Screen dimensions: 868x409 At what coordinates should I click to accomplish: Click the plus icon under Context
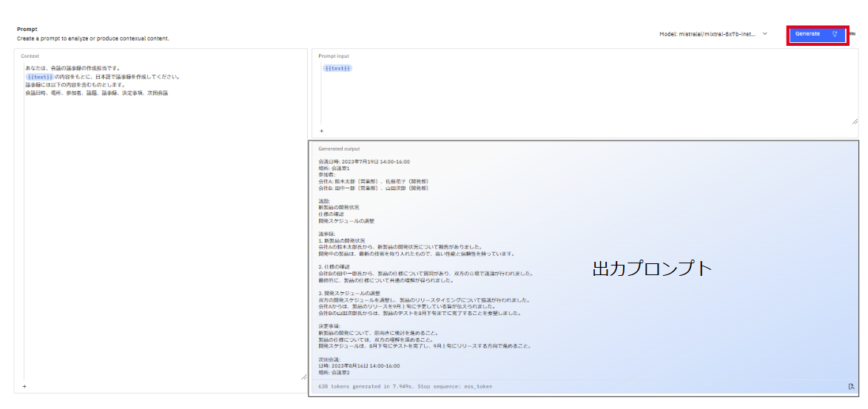[24, 386]
